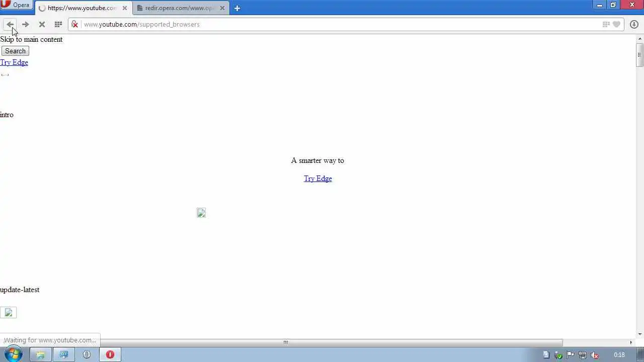Click the vertical scrollbar down arrow

click(640, 334)
